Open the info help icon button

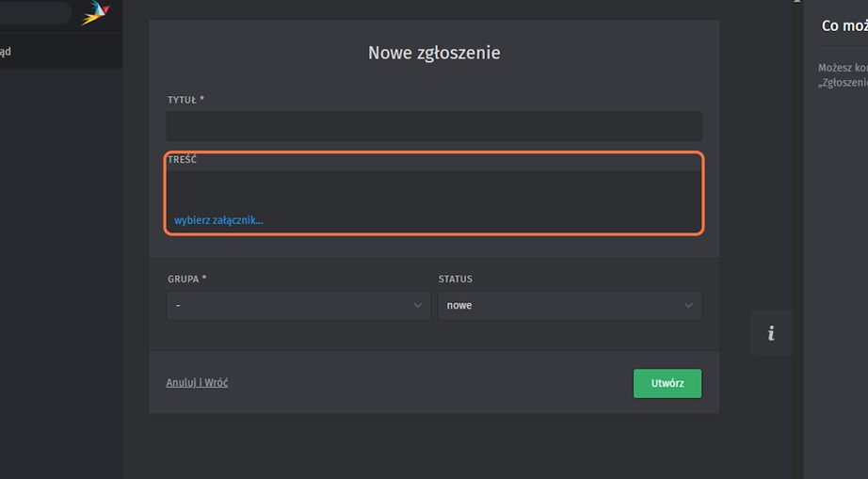click(771, 333)
